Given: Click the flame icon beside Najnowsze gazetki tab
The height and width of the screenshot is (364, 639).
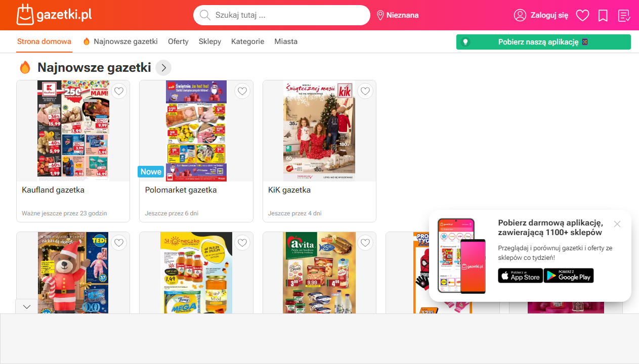Looking at the screenshot, I should point(87,41).
